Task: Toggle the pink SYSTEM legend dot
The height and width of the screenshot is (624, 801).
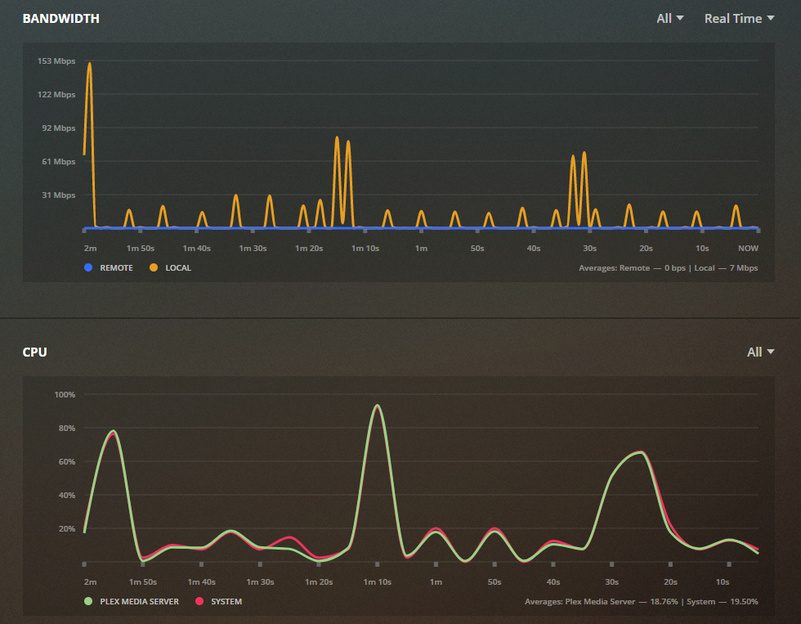Action: 199,601
